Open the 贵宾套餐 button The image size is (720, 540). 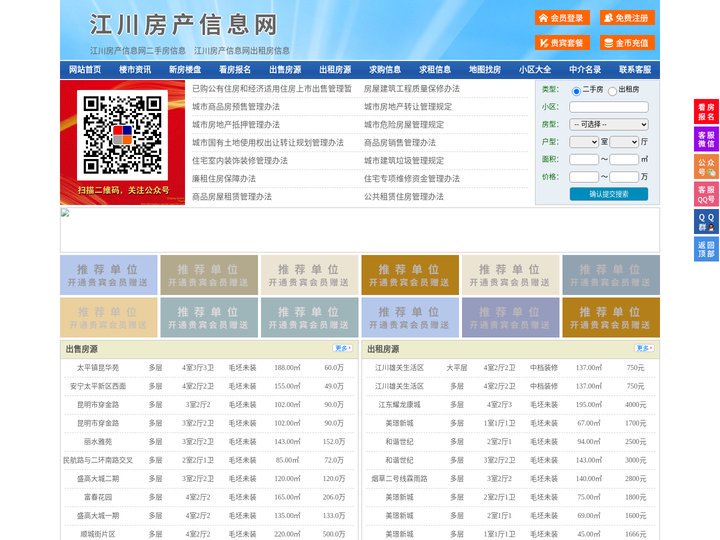tap(562, 43)
